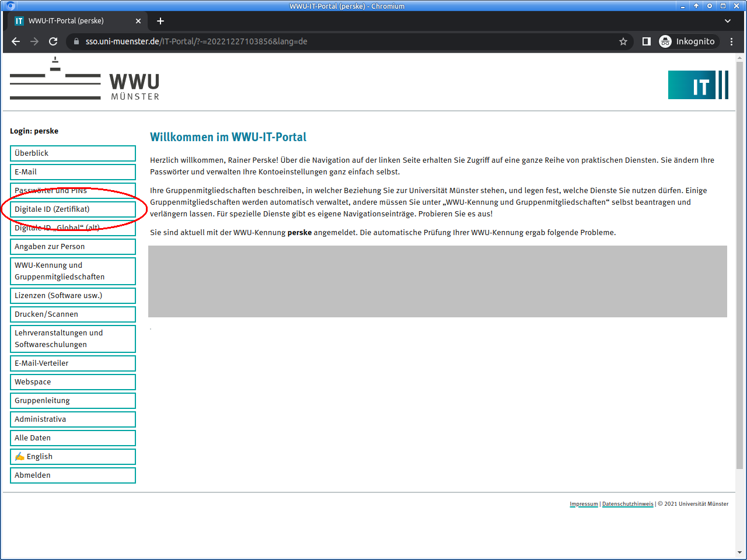Open the Impressum footer link
Screen dimensions: 747x560
pyautogui.click(x=584, y=504)
